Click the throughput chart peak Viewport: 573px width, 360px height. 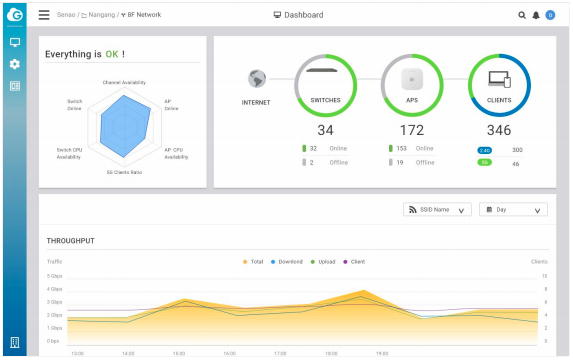[364, 291]
